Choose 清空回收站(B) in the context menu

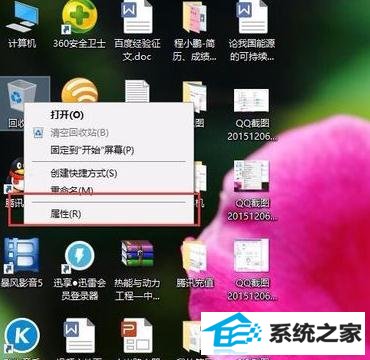109,133
